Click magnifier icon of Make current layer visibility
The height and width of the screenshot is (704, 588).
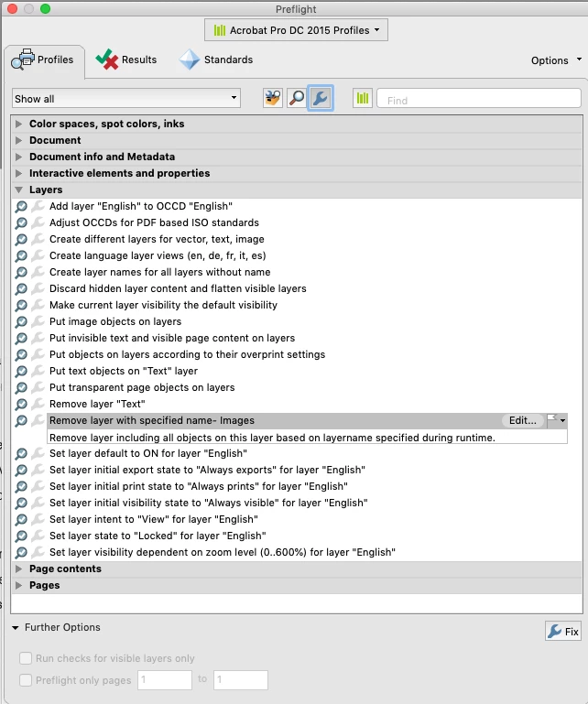21,306
